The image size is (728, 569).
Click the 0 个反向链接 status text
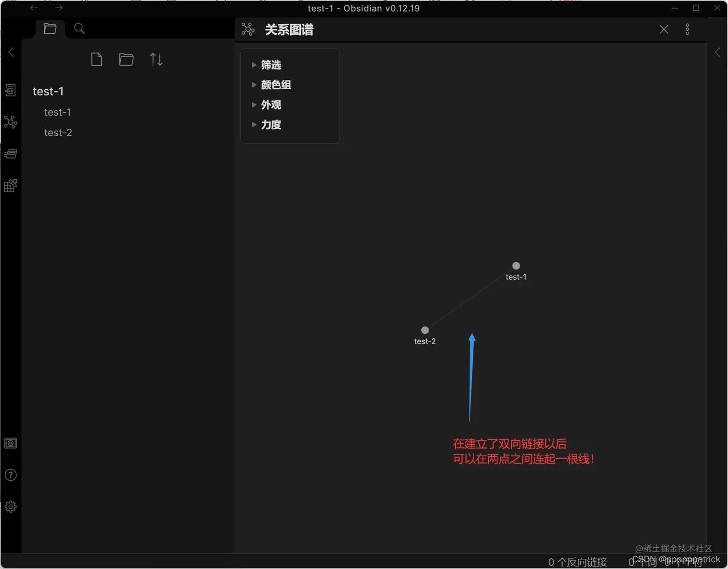coord(577,561)
